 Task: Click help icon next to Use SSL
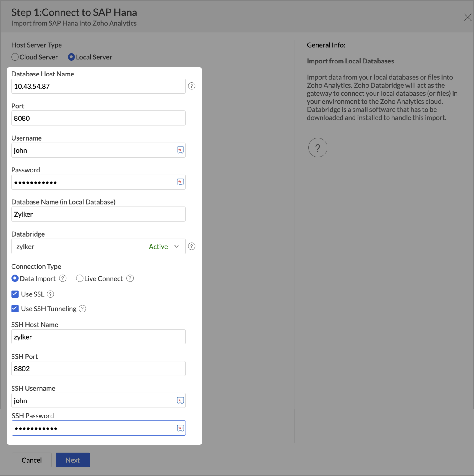click(51, 294)
